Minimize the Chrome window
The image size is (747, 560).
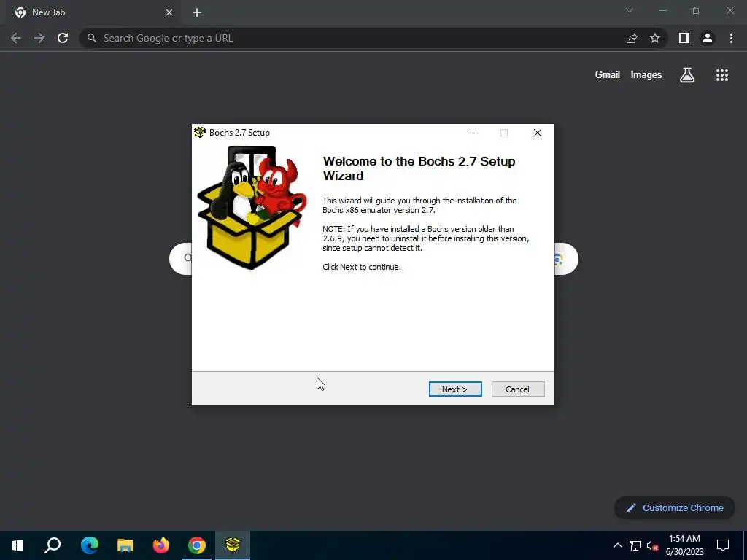click(x=662, y=10)
